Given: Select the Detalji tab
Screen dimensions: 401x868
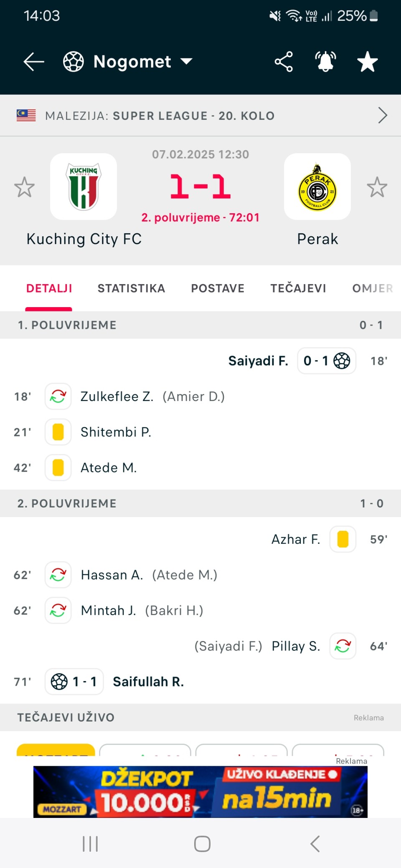Looking at the screenshot, I should click(49, 288).
